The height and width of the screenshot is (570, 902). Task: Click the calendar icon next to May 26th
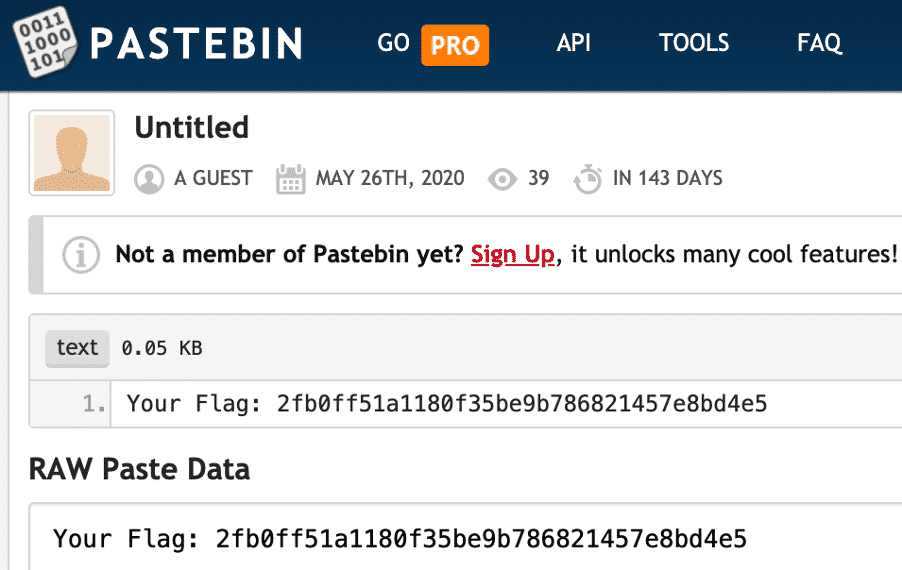[291, 179]
